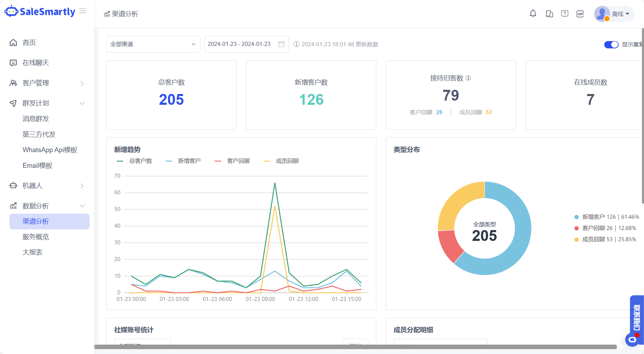This screenshot has width=644, height=354.
Task: Click the vertical scrollbar on the right
Action: pos(643,116)
